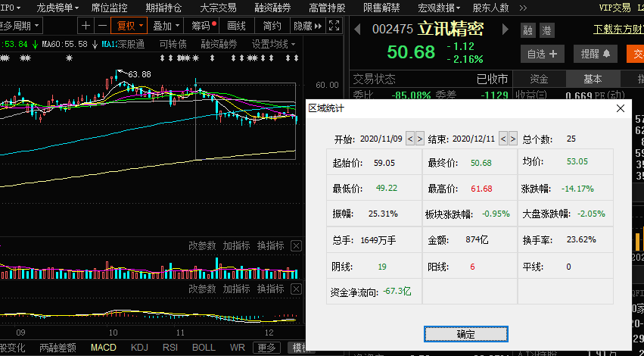Expand the 宏观数据 dropdown

click(439, 8)
